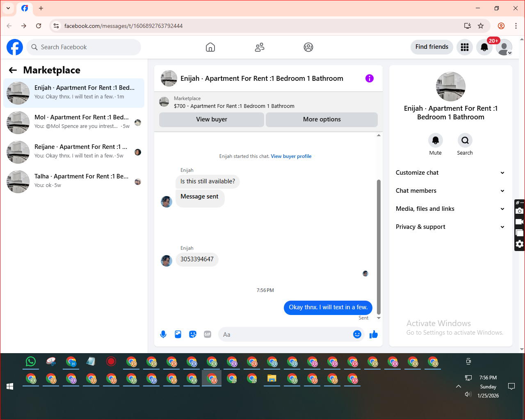The height and width of the screenshot is (420, 525).
Task: Open the emoji picker in message box
Action: pyautogui.click(x=357, y=334)
